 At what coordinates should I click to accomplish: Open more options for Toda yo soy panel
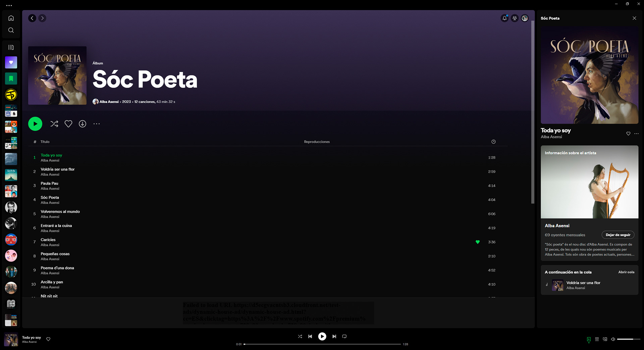tap(636, 134)
